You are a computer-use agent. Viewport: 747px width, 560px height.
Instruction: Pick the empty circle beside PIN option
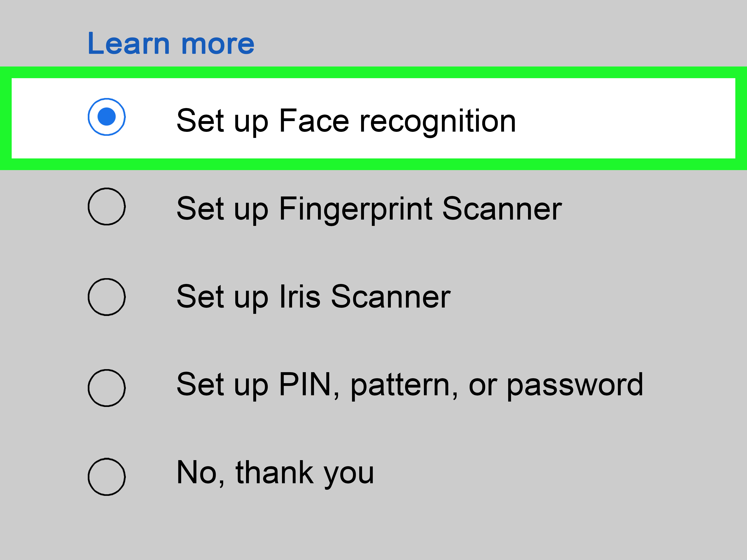pos(107,388)
